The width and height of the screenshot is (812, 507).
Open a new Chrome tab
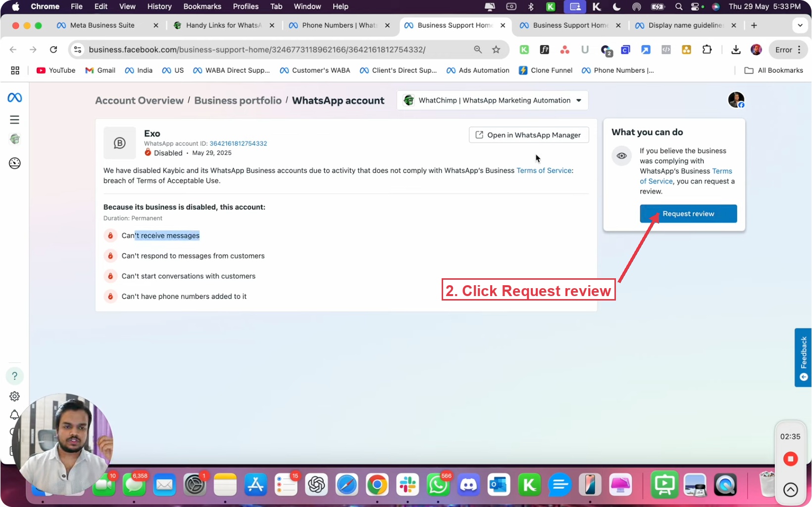(754, 25)
